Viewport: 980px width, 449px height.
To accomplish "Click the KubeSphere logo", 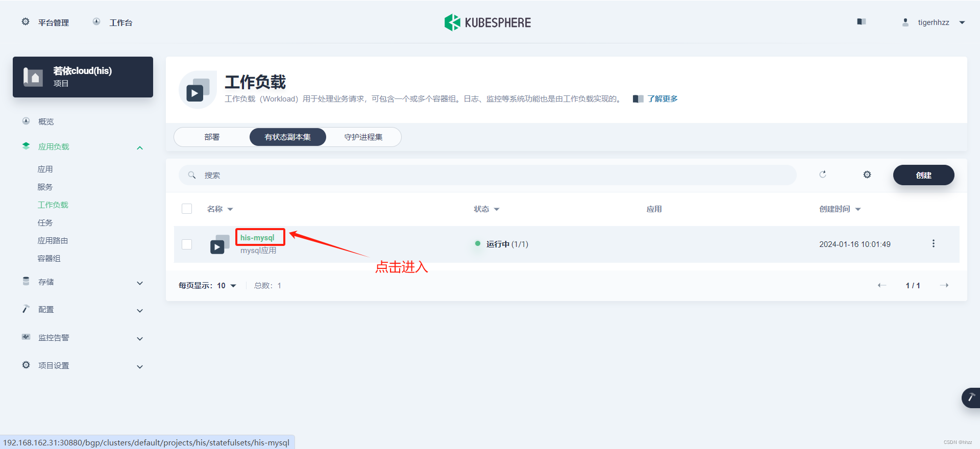I will [487, 22].
